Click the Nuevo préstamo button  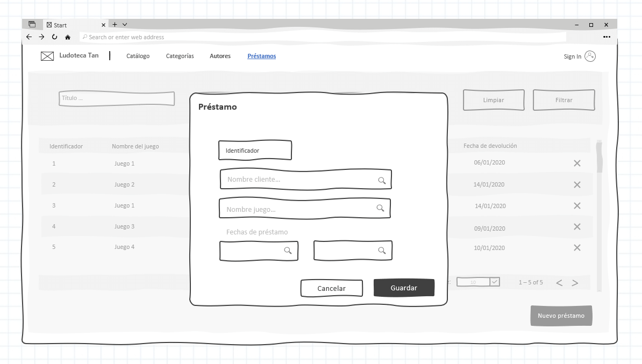561,316
